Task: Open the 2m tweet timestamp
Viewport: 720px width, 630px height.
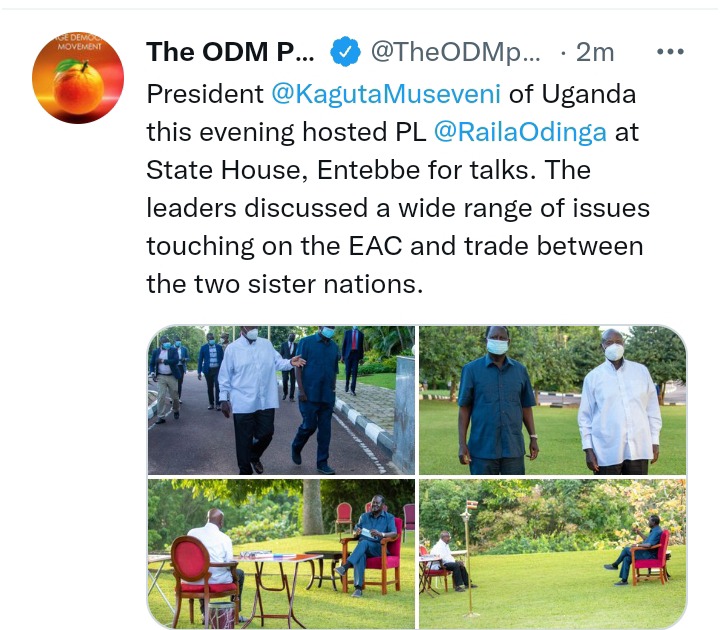Action: [595, 52]
